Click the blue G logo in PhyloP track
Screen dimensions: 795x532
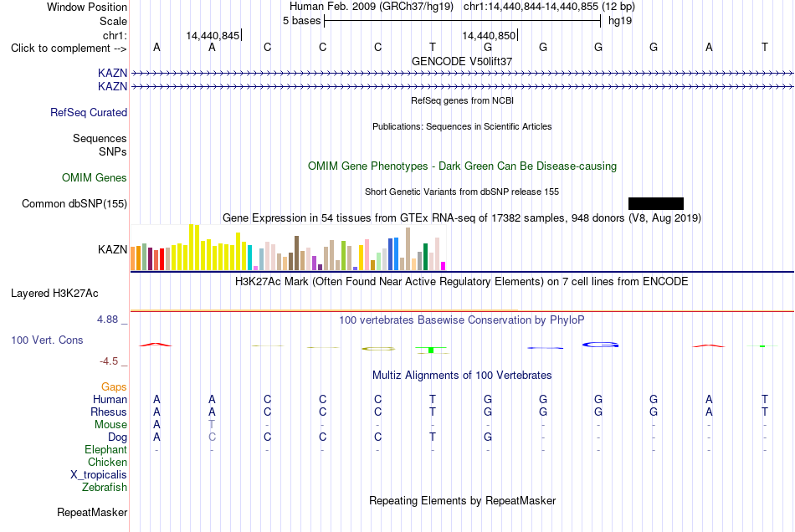[x=600, y=345]
